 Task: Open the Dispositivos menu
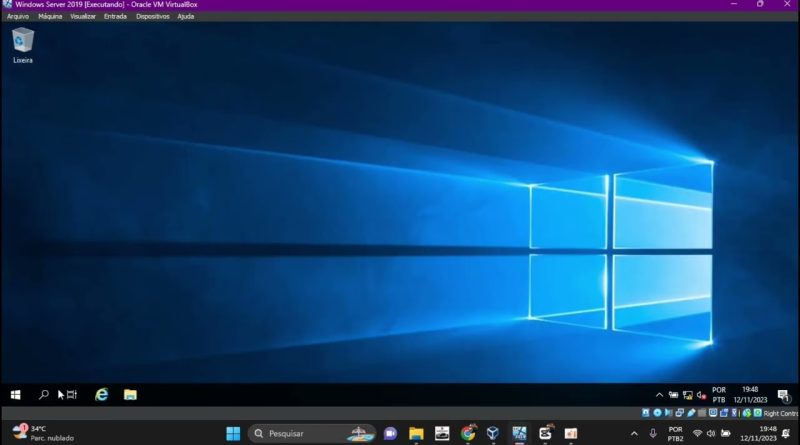(153, 16)
